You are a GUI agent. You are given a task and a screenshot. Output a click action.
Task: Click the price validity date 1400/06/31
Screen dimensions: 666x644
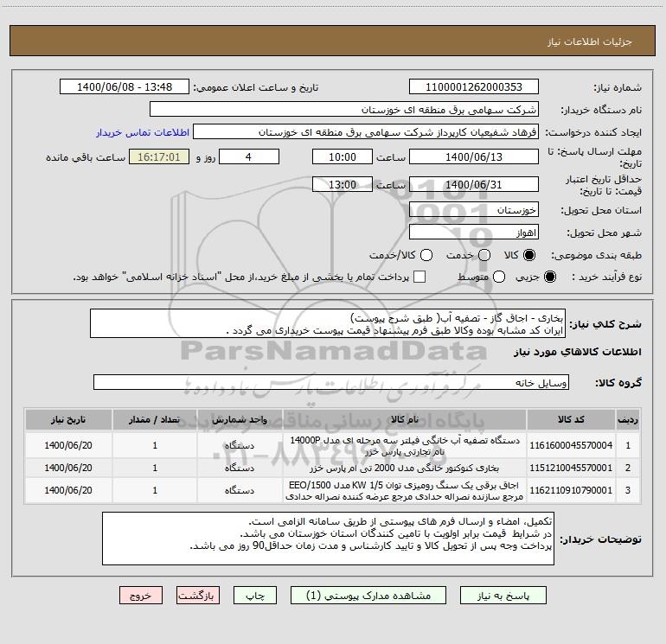click(x=474, y=184)
